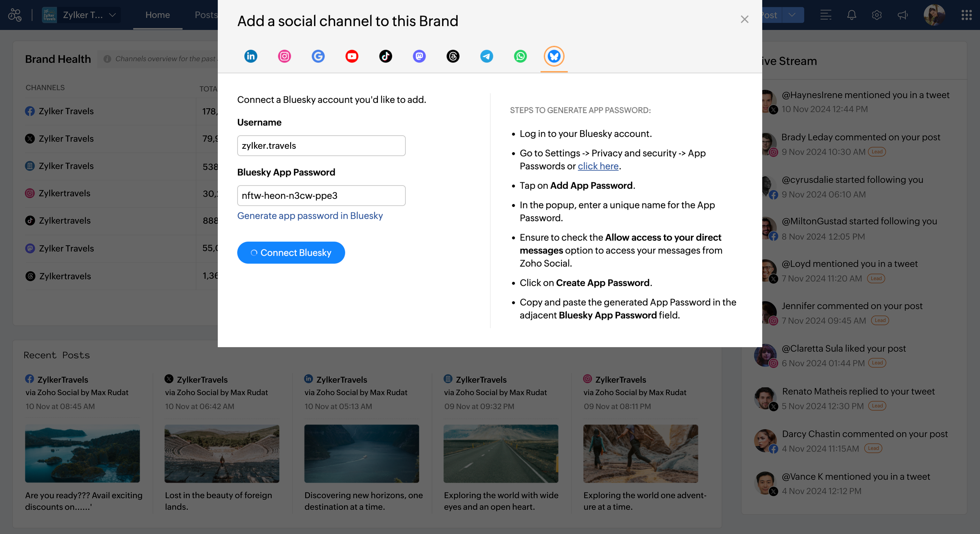980x534 pixels.
Task: Open the fjord boat post thumbnail
Action: pos(361,454)
